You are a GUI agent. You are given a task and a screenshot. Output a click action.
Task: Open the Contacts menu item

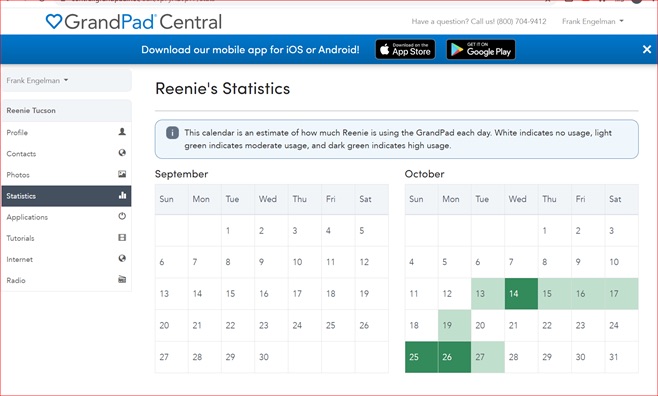pyautogui.click(x=67, y=154)
